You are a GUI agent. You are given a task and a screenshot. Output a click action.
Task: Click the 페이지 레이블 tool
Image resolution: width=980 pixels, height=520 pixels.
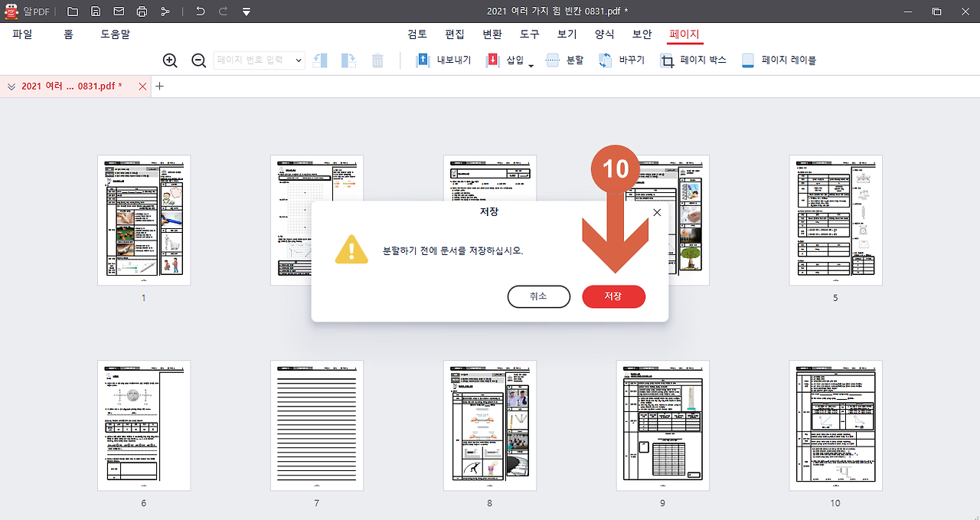tap(778, 60)
